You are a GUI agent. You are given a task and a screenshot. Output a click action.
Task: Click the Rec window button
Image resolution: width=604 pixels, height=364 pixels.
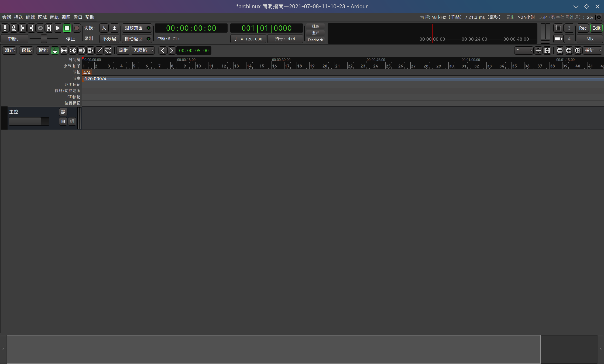(x=583, y=28)
